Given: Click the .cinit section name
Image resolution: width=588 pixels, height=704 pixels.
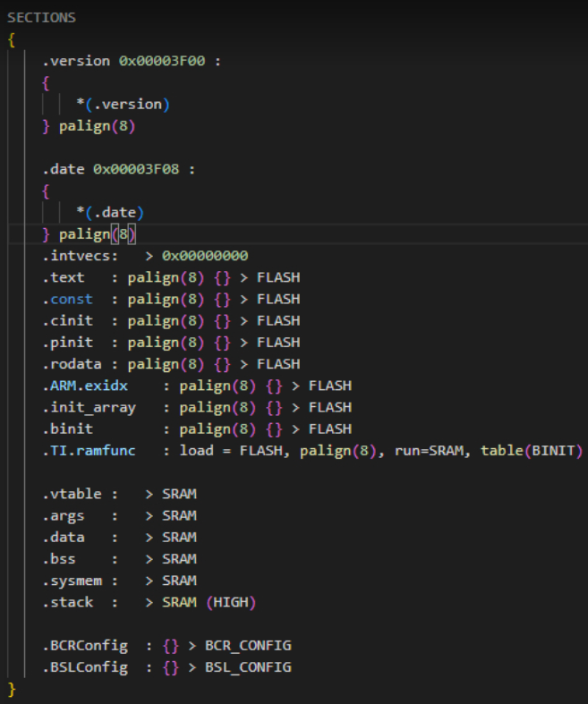Looking at the screenshot, I should point(68,320).
